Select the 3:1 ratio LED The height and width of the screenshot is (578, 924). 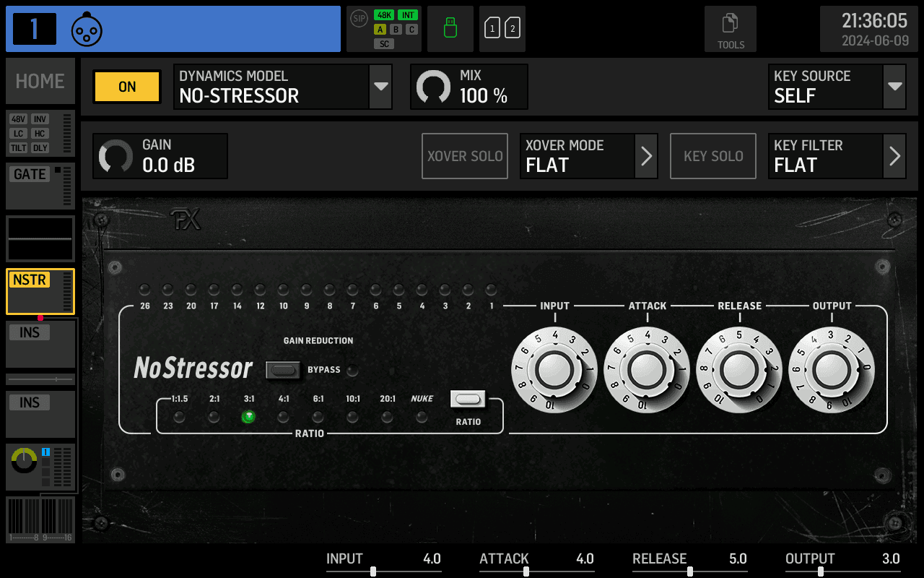248,416
